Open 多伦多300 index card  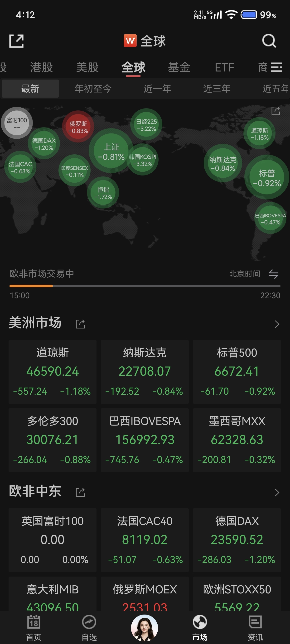point(53,440)
